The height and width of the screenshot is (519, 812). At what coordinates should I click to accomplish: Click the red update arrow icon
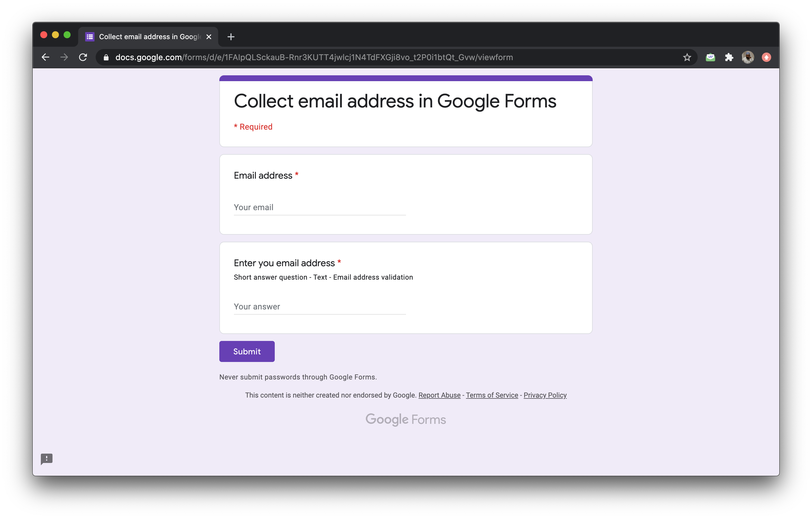[x=766, y=58]
